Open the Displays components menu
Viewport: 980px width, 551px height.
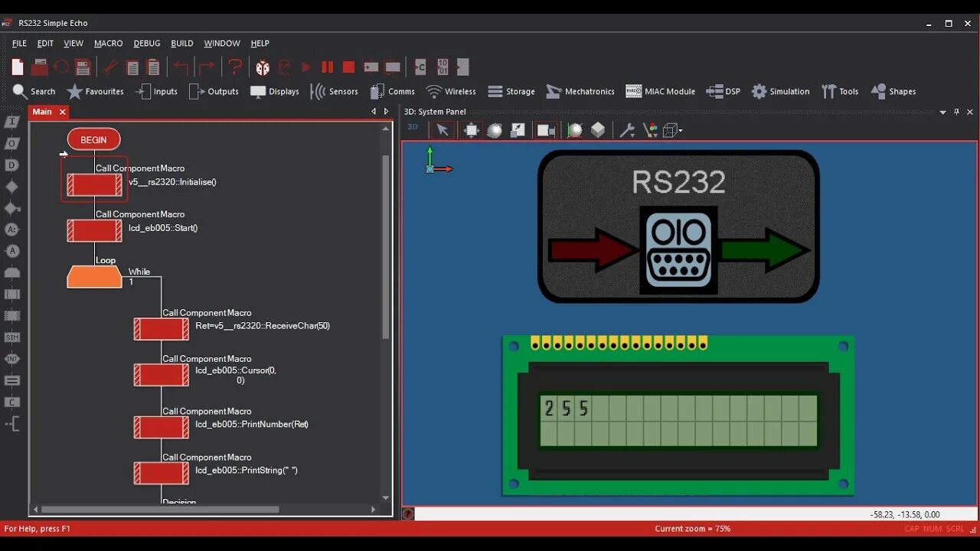click(274, 91)
